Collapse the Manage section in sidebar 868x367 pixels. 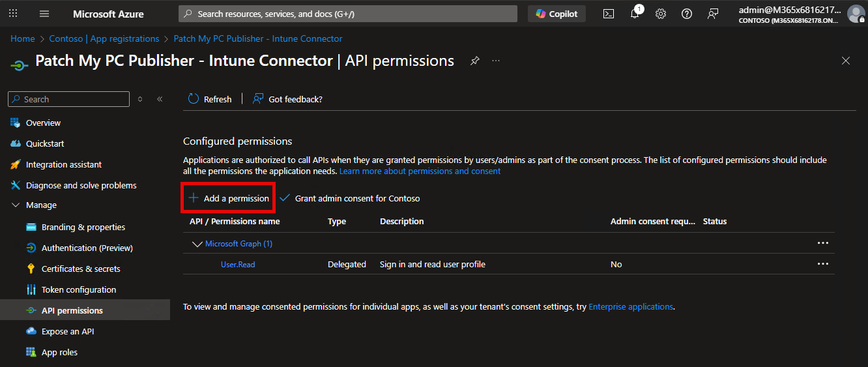coord(16,205)
